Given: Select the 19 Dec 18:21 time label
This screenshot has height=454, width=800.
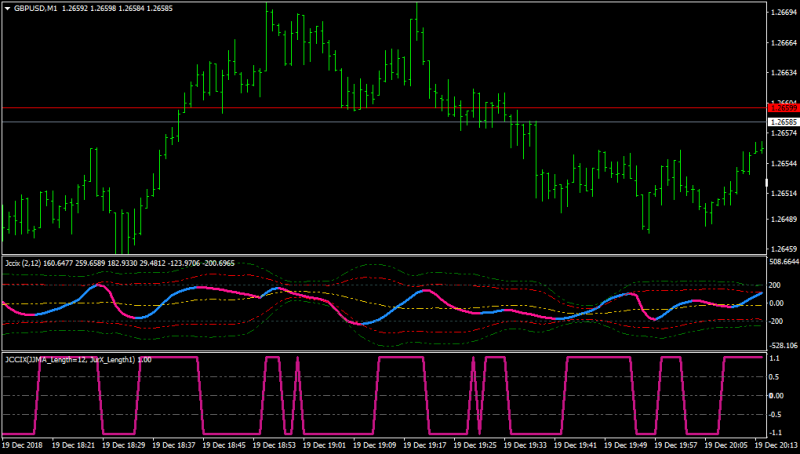Looking at the screenshot, I should click(73, 445).
